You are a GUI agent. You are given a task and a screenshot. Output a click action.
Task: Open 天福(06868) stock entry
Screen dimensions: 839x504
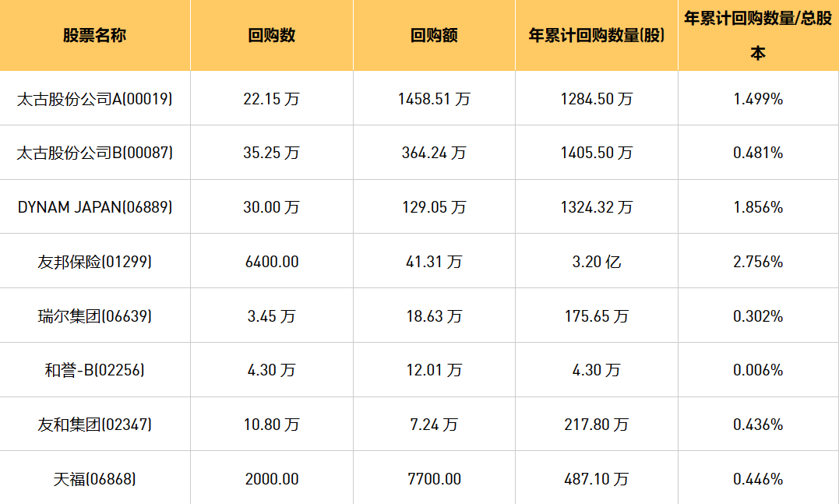(x=94, y=479)
